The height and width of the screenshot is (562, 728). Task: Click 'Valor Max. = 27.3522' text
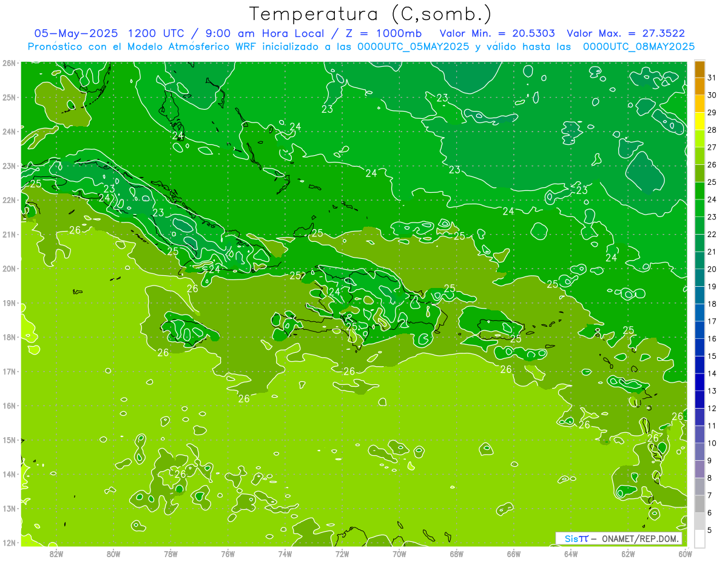625,33
